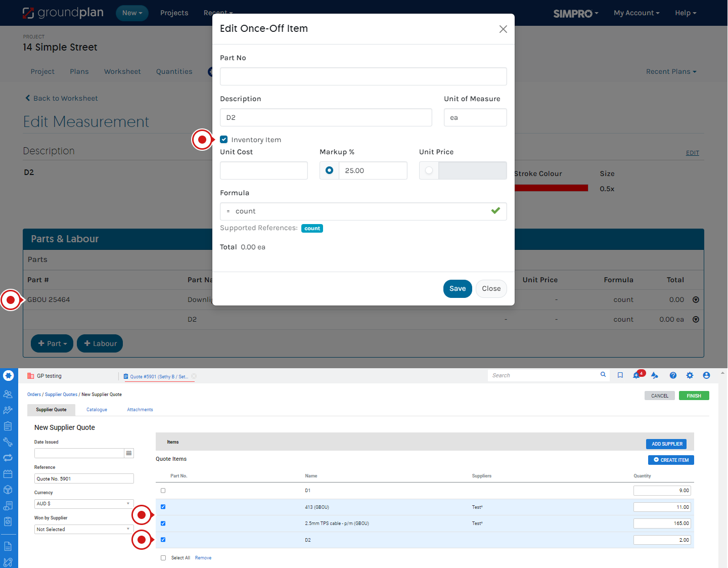Click the GP testing company icon
This screenshot has width=728, height=568.
click(31, 376)
